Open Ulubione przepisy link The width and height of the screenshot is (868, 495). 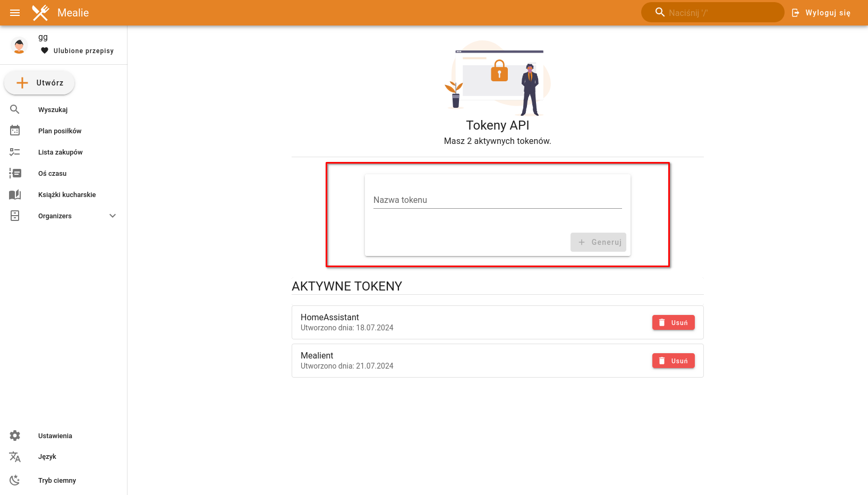(x=78, y=50)
